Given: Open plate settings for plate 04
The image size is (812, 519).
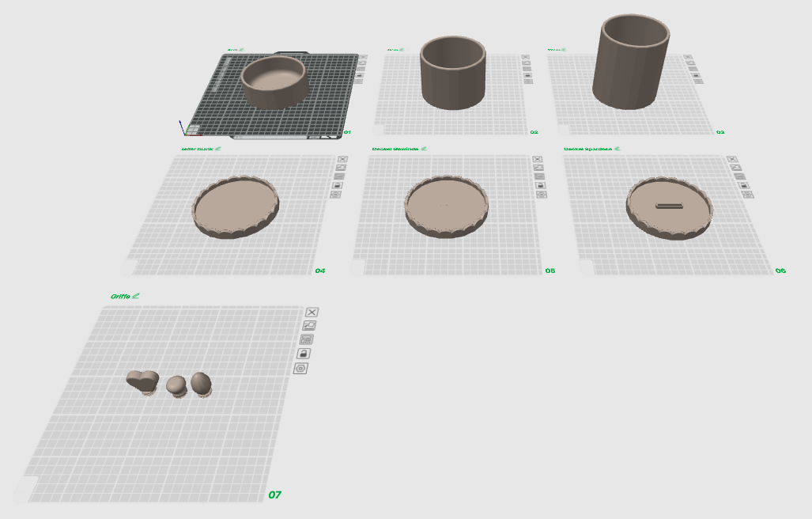Looking at the screenshot, I should (335, 195).
